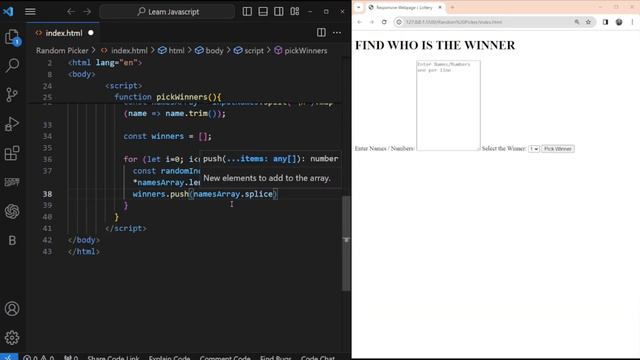The width and height of the screenshot is (640, 360).
Task: Click the VS Code logo icon
Action: (x=8, y=11)
